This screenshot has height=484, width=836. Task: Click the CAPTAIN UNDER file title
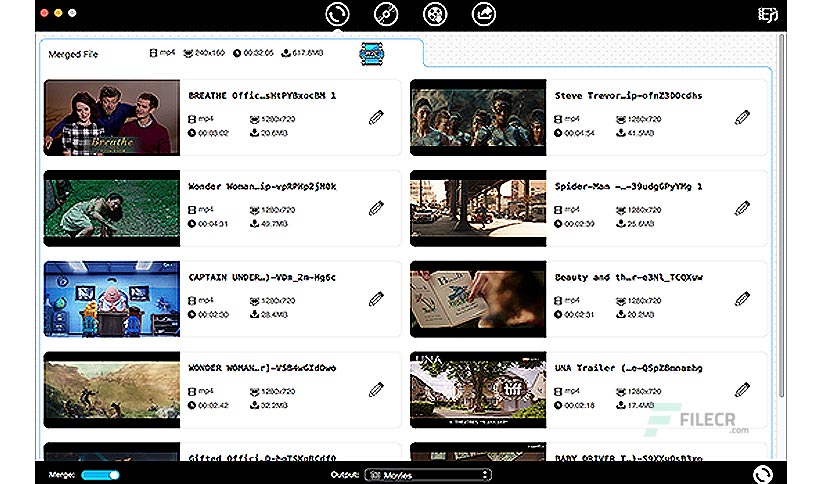pos(262,277)
